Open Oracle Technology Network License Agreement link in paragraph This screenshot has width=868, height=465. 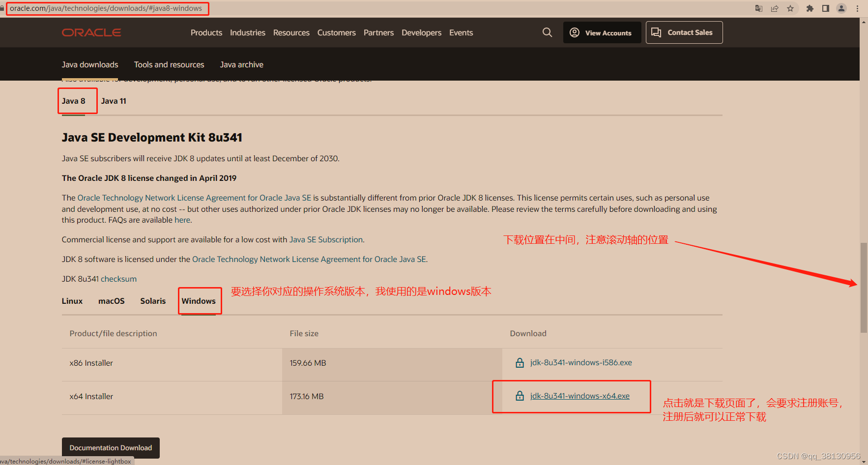pyautogui.click(x=194, y=198)
